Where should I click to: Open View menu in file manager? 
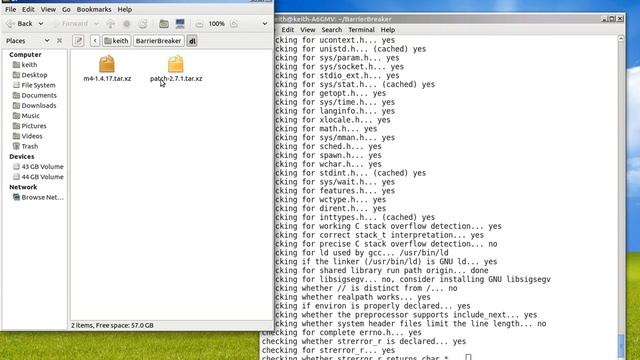pos(48,9)
